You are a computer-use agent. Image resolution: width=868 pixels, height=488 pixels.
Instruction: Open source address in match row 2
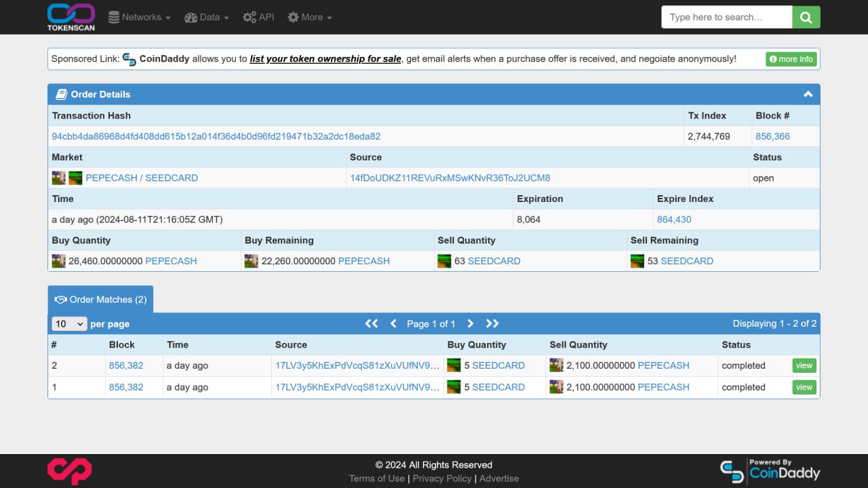pos(357,365)
